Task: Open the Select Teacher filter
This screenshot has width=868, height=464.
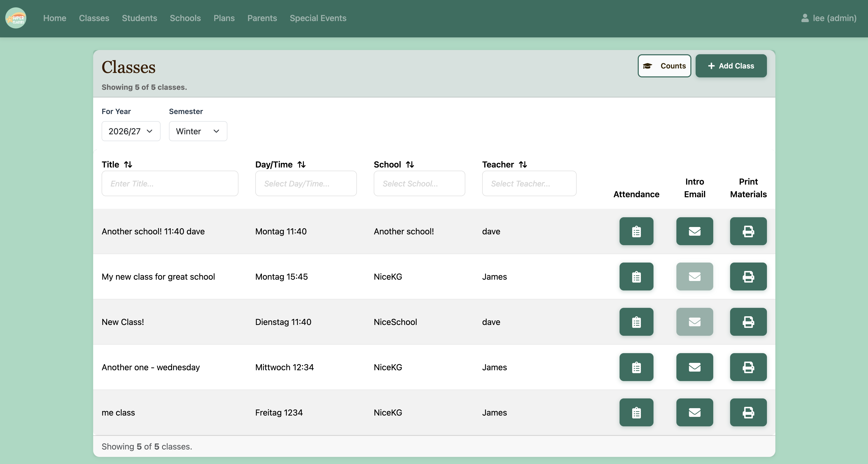Action: pyautogui.click(x=529, y=184)
